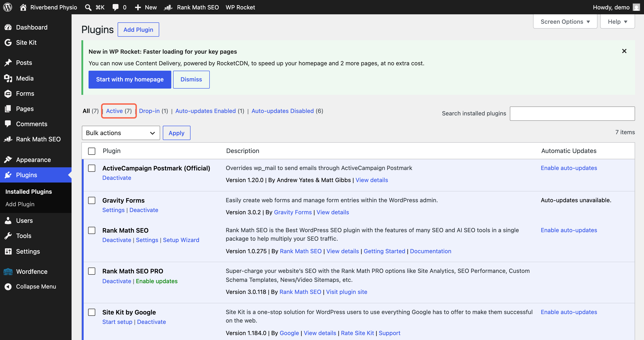Click in the Search installed plugins field
This screenshot has height=340, width=644.
coord(572,113)
